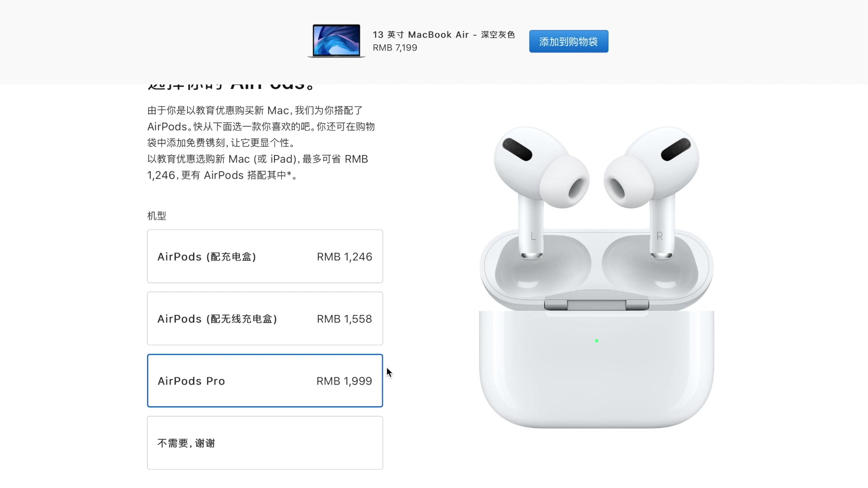Click the RMB 7,199 price text
This screenshot has width=868, height=488.
[x=395, y=48]
